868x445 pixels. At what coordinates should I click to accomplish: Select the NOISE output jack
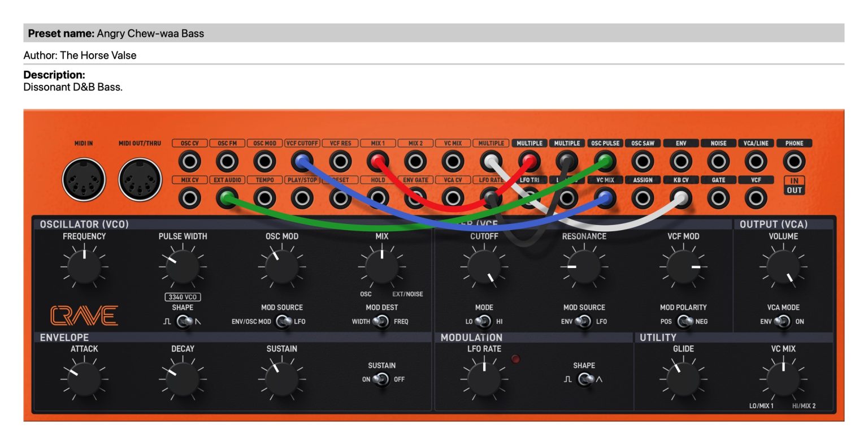(x=718, y=162)
